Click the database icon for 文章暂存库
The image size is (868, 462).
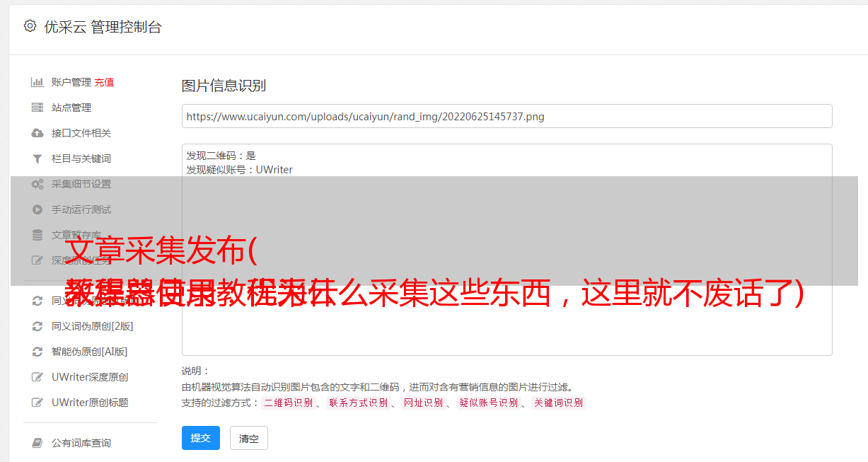click(x=37, y=235)
